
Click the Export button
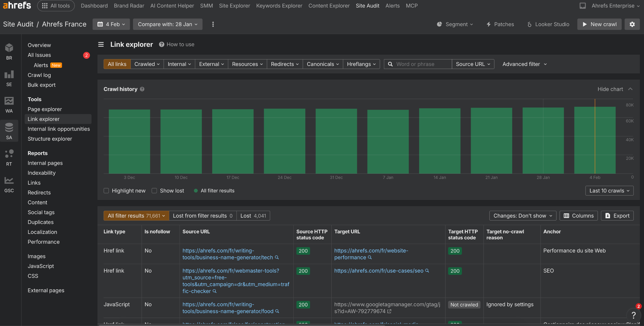(617, 216)
